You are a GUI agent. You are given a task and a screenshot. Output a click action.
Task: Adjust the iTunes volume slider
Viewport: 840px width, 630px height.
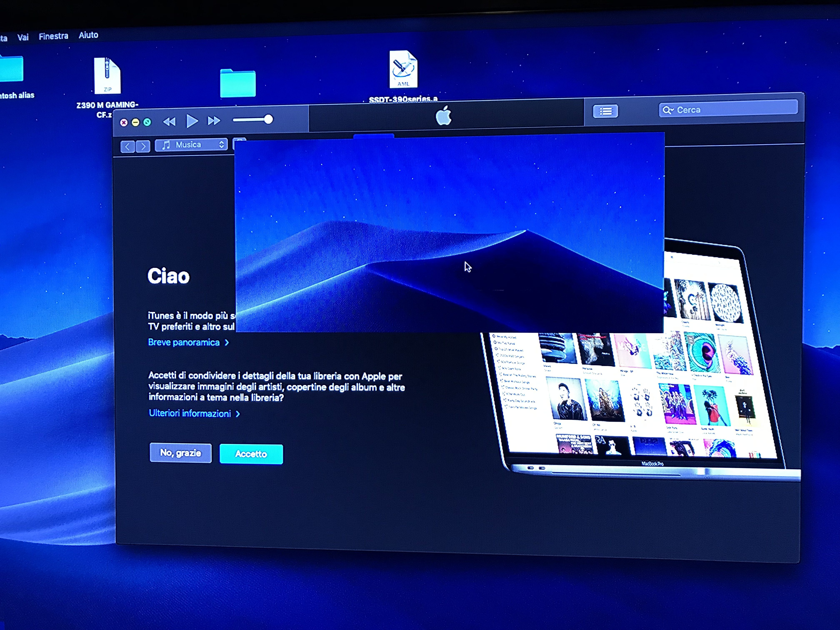pyautogui.click(x=252, y=120)
